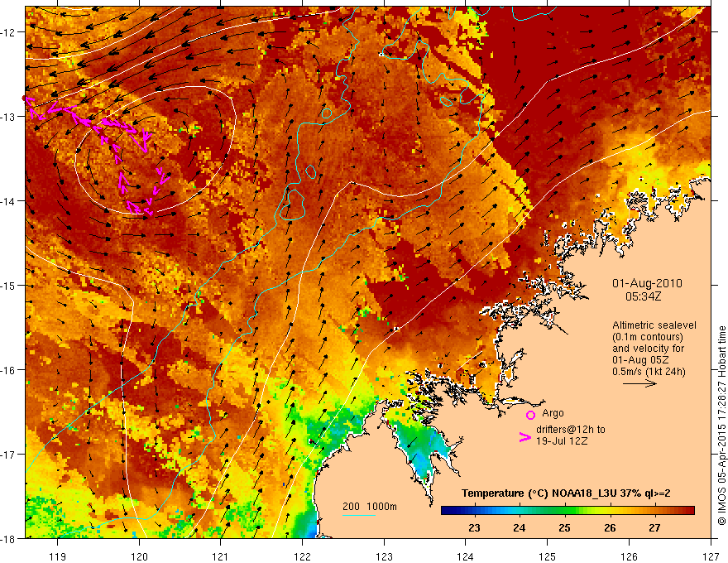Click the colorbar tick label 25
The height and width of the screenshot is (563, 728).
564,528
